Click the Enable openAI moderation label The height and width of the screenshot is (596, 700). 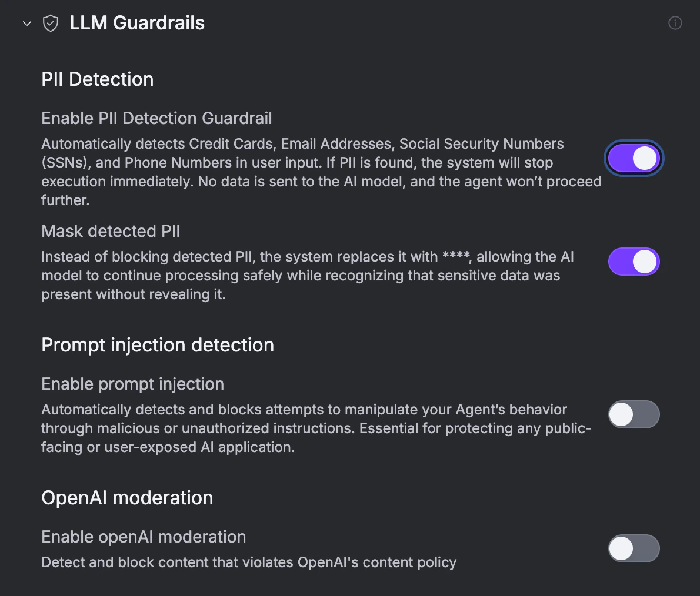tap(144, 537)
